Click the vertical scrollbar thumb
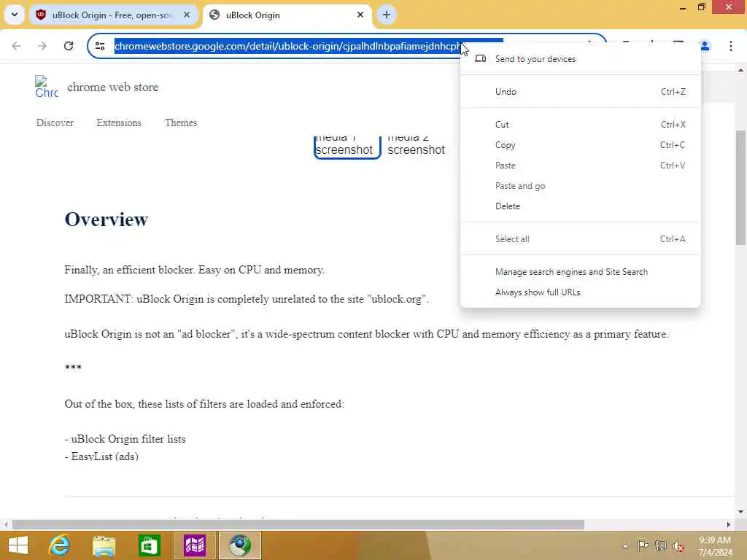The height and width of the screenshot is (560, 747). (740, 187)
